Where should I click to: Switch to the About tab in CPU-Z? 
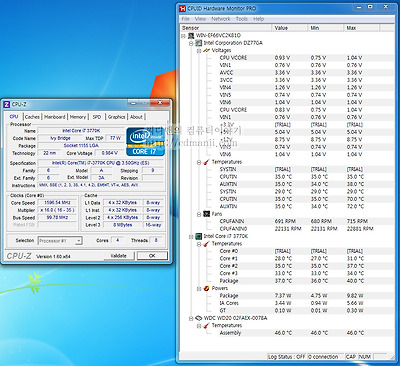pos(136,117)
